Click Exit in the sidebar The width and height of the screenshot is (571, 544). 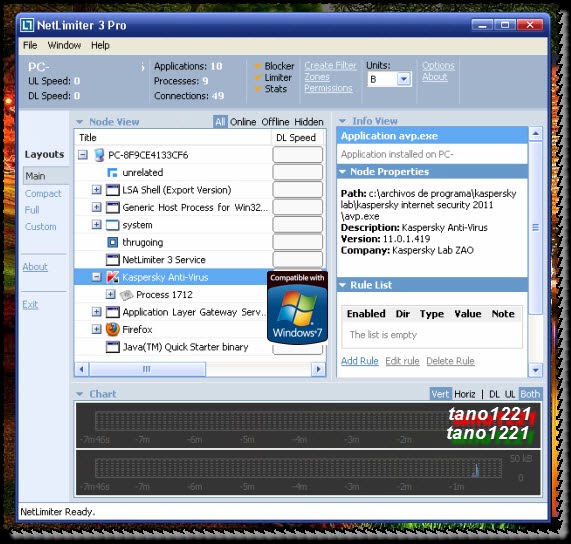[30, 304]
